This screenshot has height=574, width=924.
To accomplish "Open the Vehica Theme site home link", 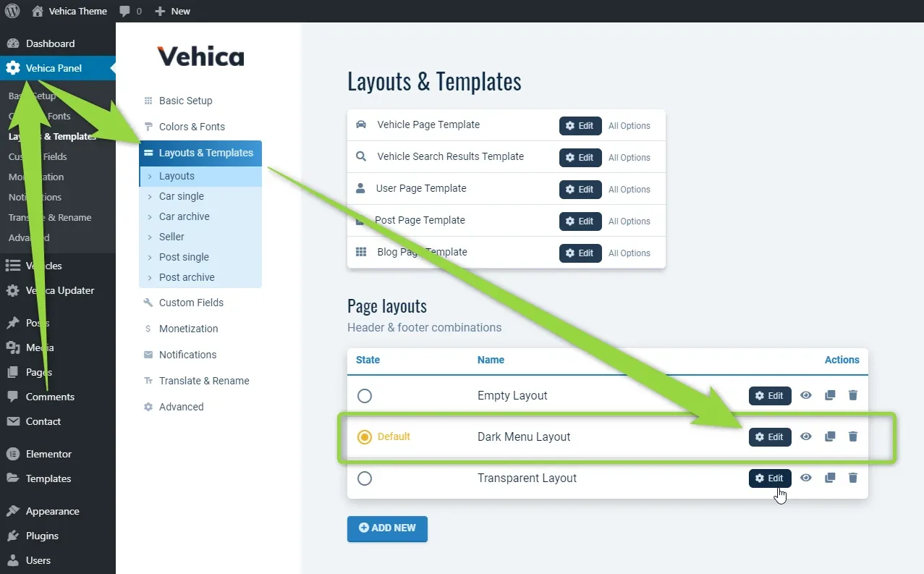I will (69, 11).
